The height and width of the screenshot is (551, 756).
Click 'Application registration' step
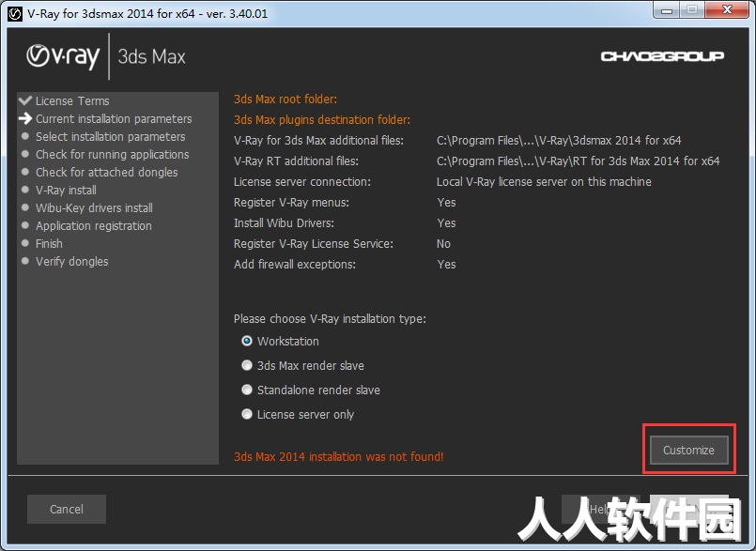coord(94,225)
